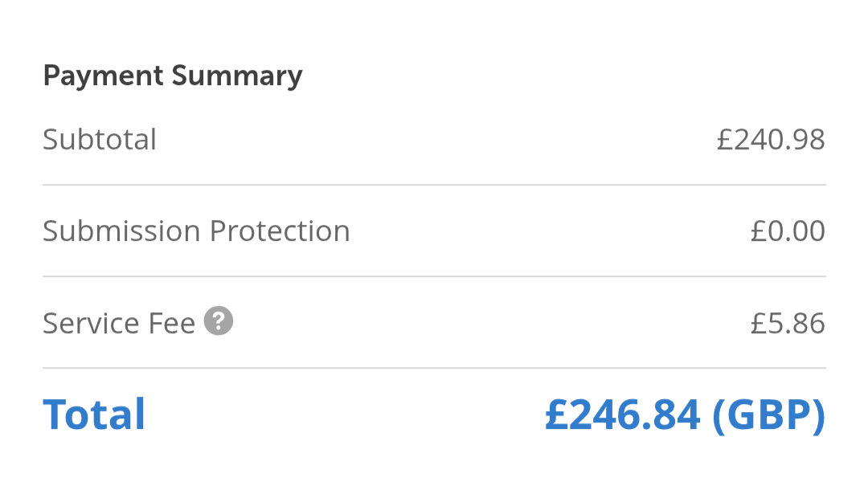
Task: Click the £240.98 subtotal amount
Action: 771,140
